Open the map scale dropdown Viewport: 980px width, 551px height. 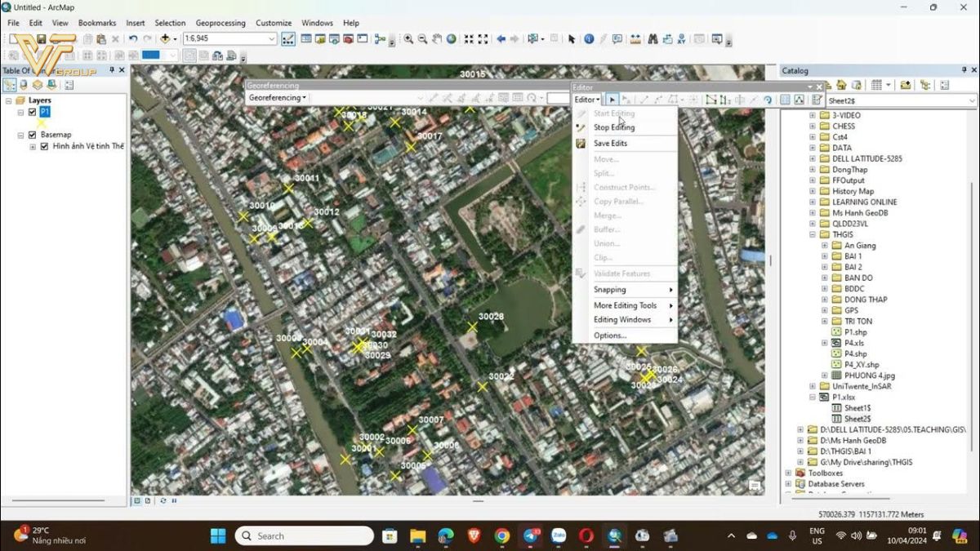pos(272,38)
